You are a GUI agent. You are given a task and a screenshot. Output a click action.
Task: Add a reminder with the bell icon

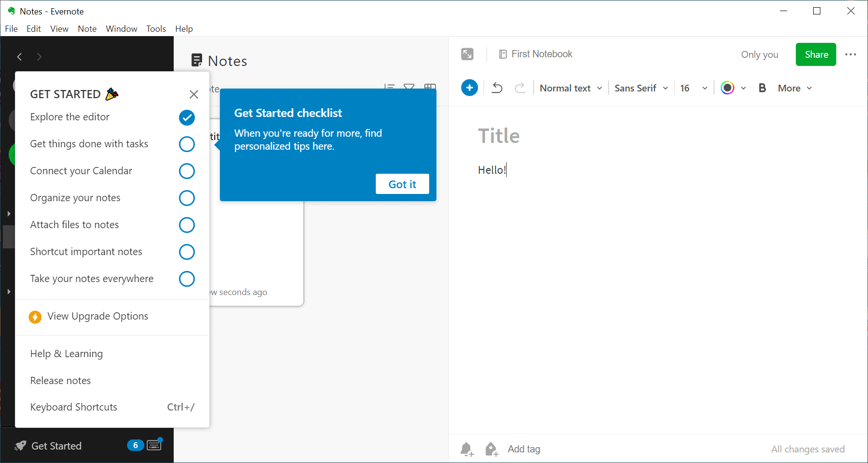click(x=467, y=449)
